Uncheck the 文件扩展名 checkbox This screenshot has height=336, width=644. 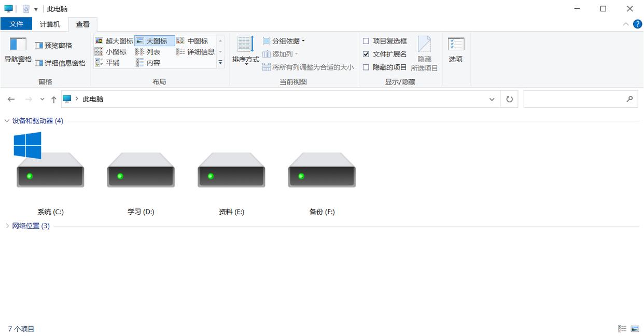pos(366,54)
